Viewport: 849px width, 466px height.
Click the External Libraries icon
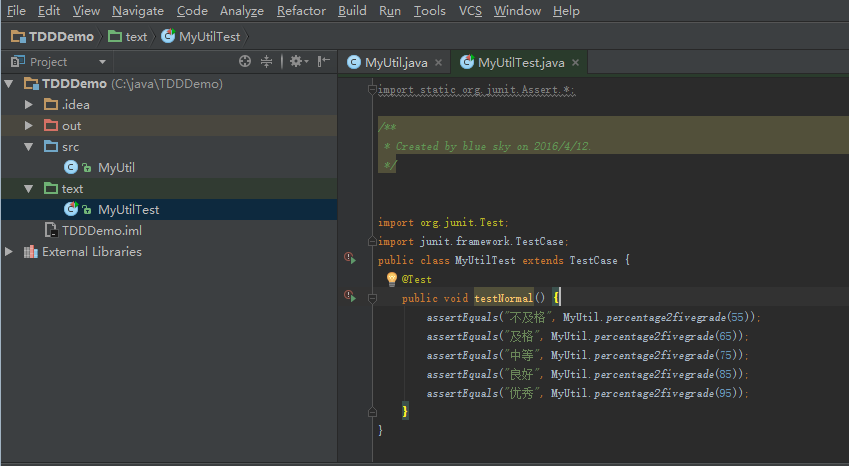(x=31, y=252)
